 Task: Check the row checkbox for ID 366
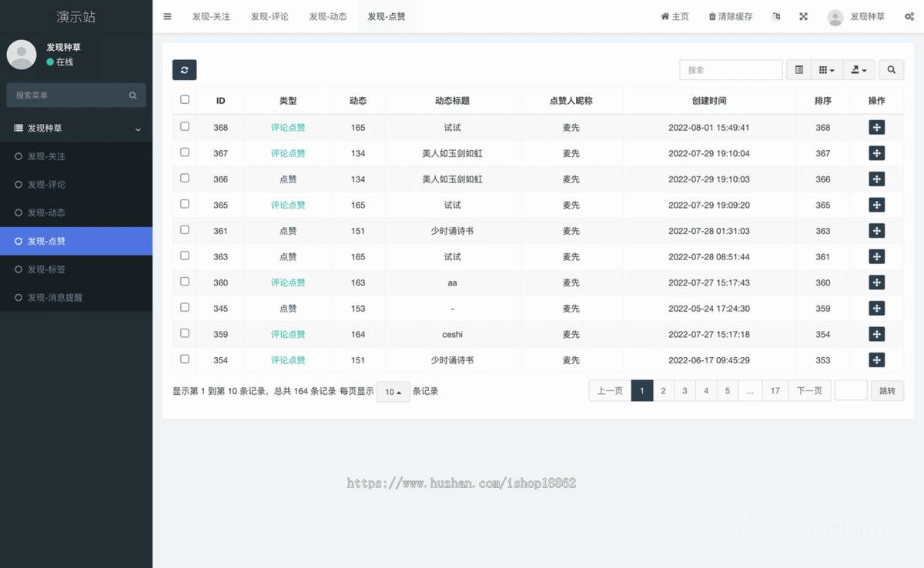click(184, 178)
